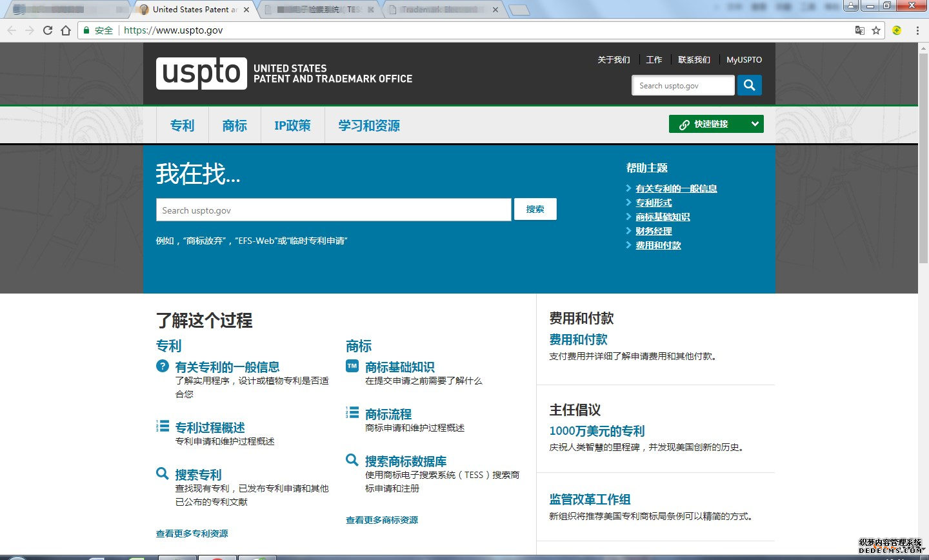The width and height of the screenshot is (929, 560).
Task: Click the numbered list icon beside 商标流程
Action: point(352,413)
